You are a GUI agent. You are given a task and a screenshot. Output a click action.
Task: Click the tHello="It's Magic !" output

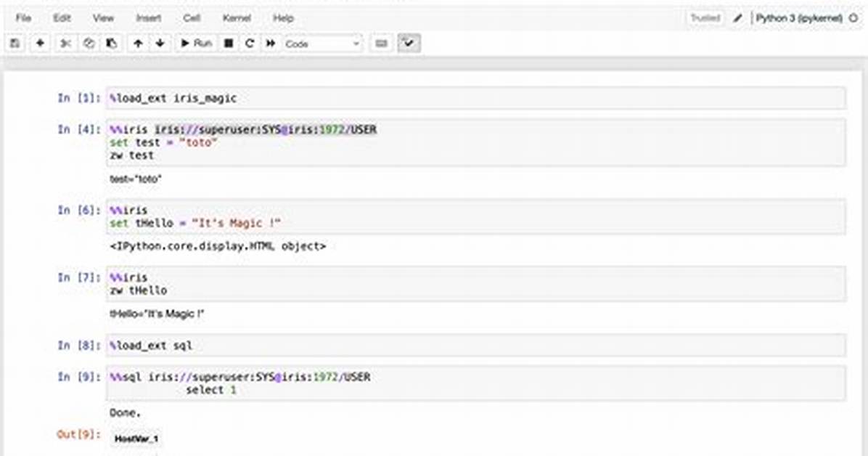click(x=157, y=314)
